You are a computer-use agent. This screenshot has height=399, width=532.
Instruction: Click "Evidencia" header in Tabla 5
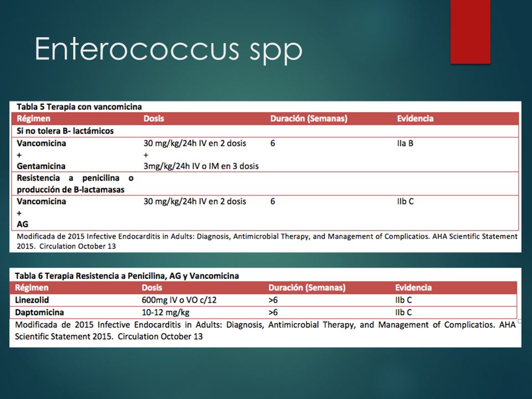(415, 119)
